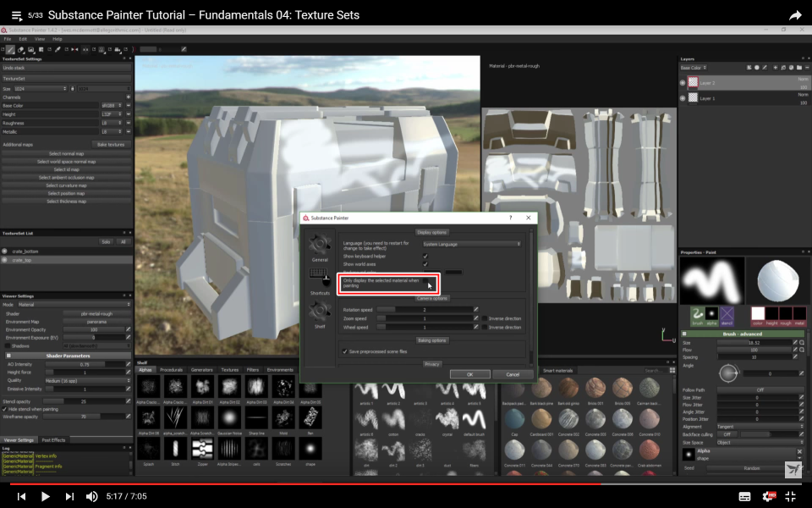Screen dimensions: 812x508
Task: Add a fill layer in Layers panel
Action: pyautogui.click(x=783, y=68)
